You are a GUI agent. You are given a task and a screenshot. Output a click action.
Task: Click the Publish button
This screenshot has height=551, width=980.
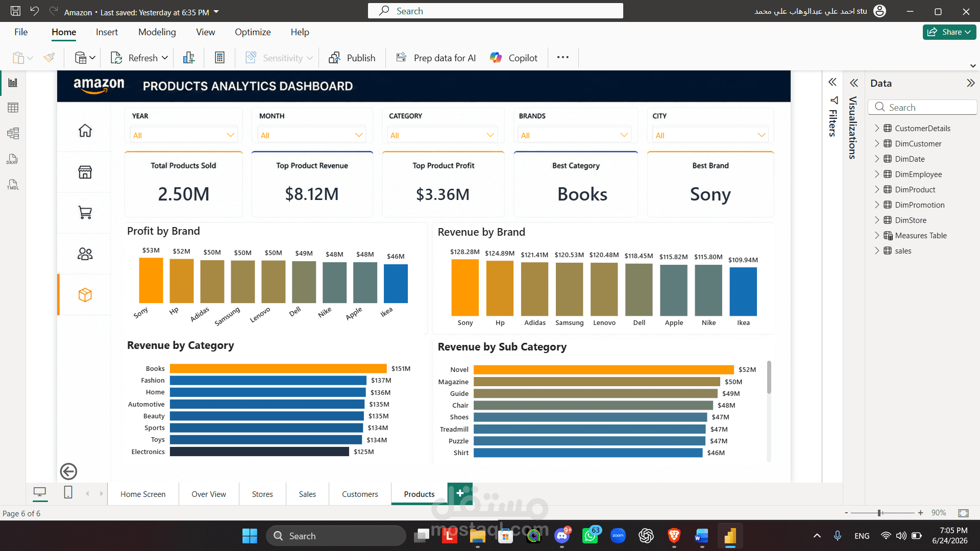pos(352,58)
